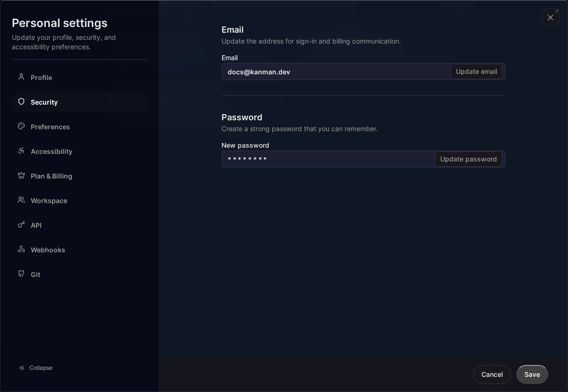Click the Update password button
The height and width of the screenshot is (392, 568).
point(468,159)
